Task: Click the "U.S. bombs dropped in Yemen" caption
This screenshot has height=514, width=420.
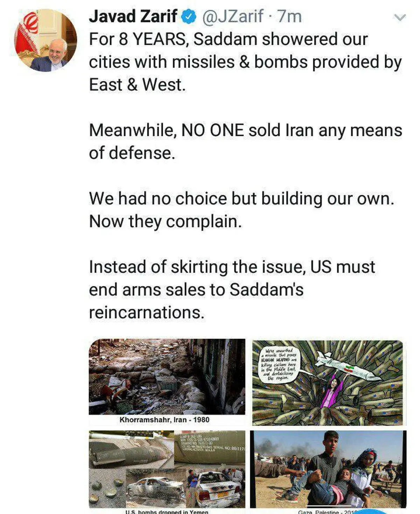Action: [167, 512]
